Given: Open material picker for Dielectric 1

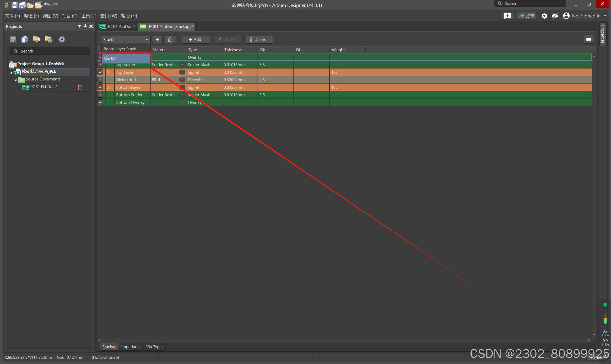Looking at the screenshot, I should pos(182,80).
